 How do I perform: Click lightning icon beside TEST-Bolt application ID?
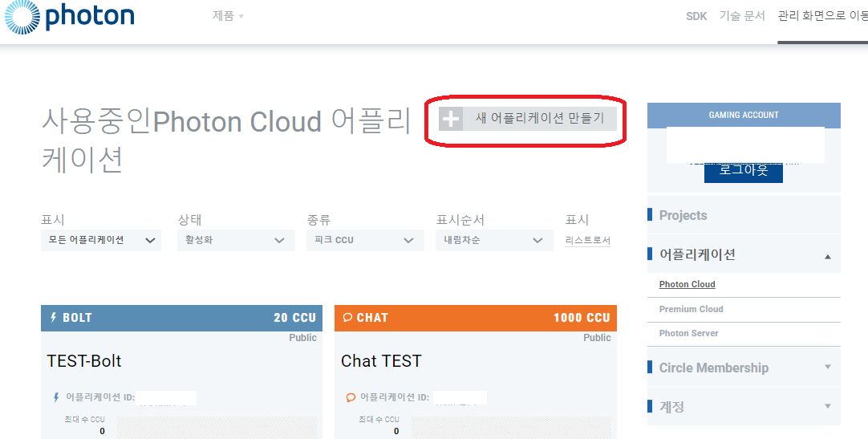click(56, 397)
